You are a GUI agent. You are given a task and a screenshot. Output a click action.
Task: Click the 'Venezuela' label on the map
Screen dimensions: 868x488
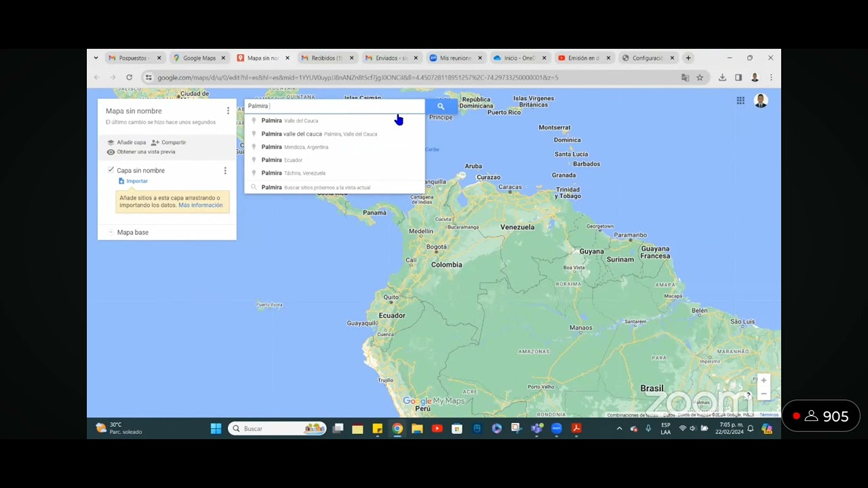pyautogui.click(x=517, y=227)
